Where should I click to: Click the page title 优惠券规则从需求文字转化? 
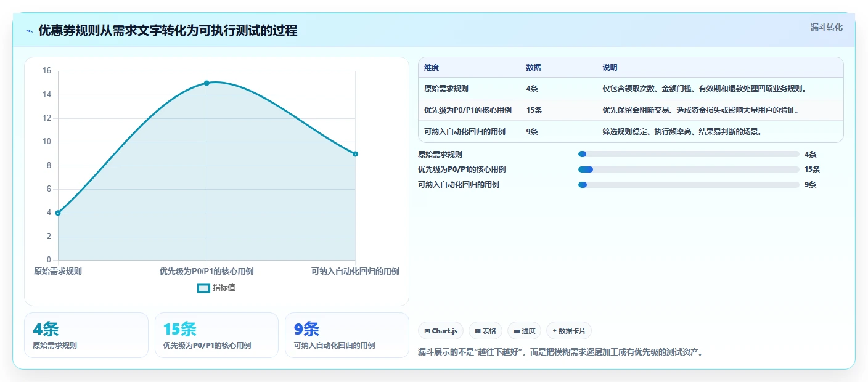point(168,31)
